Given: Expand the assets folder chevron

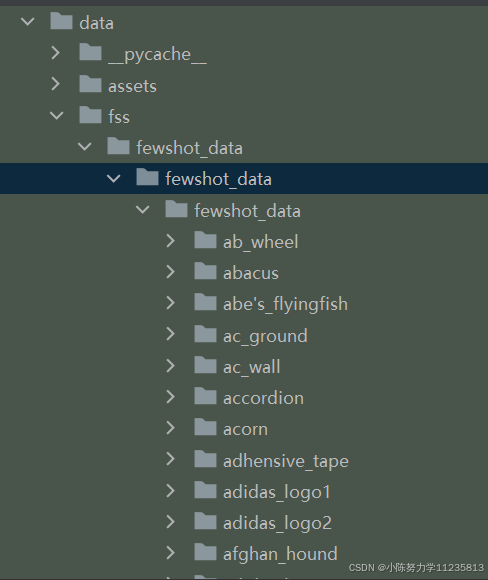Looking at the screenshot, I should pos(56,84).
